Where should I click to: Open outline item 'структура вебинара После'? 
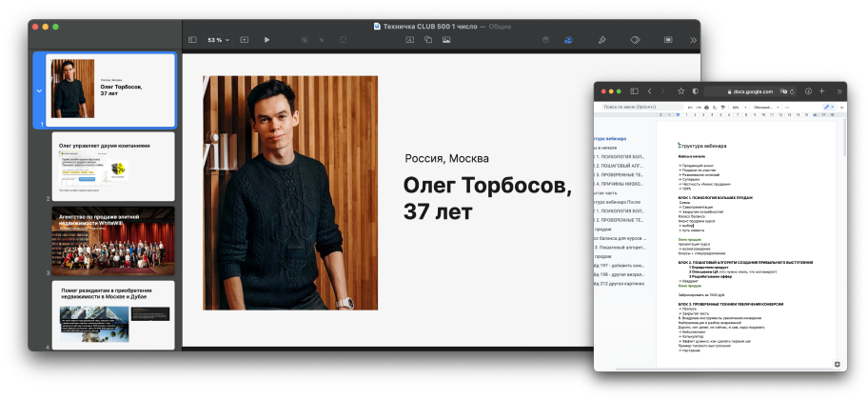[618, 202]
